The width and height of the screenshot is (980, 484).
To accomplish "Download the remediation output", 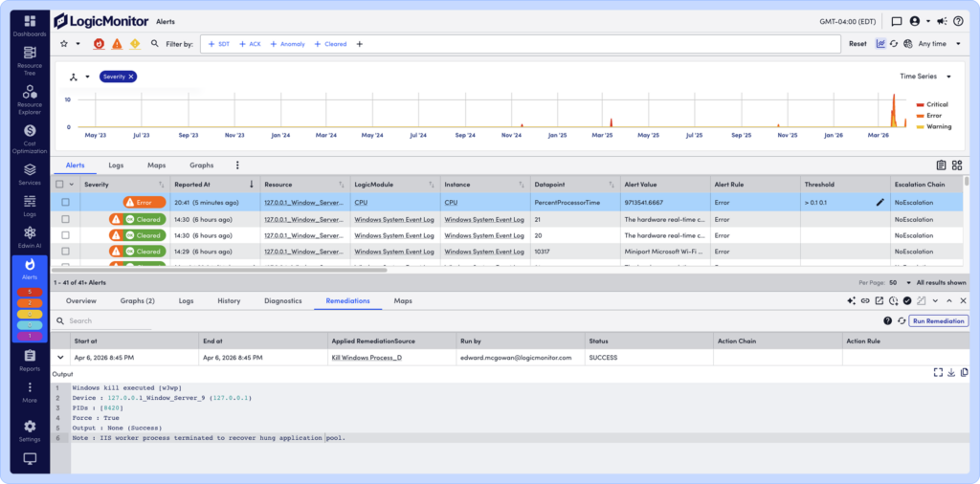I will [951, 372].
